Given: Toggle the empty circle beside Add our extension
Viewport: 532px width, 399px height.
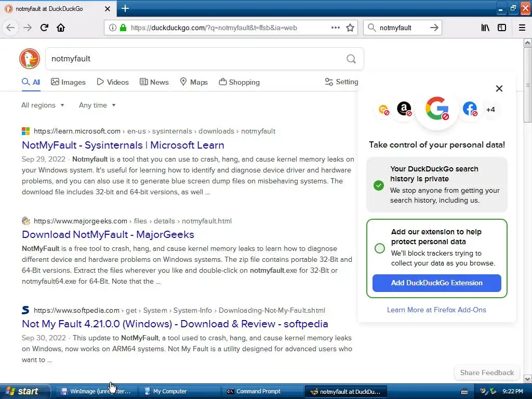Looking at the screenshot, I should point(380,248).
